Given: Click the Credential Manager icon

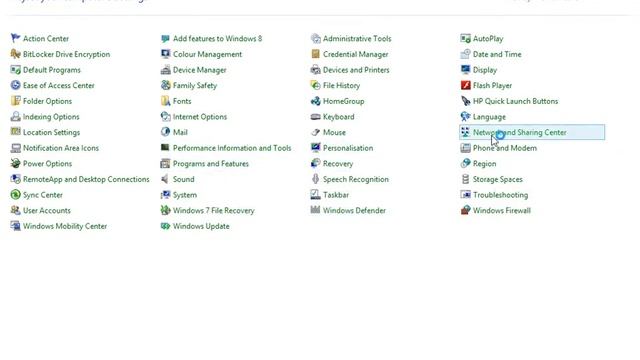Looking at the screenshot, I should [x=316, y=54].
